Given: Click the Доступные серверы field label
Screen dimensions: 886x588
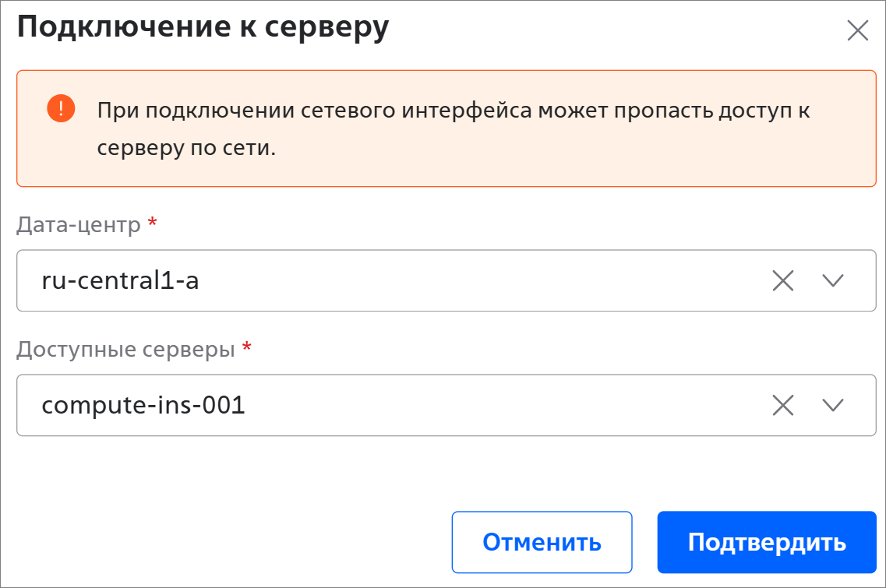Looking at the screenshot, I should click(x=125, y=350).
